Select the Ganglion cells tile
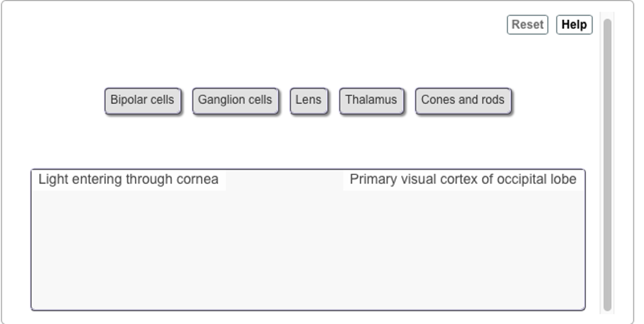Viewport: 644px width, 324px height. (x=235, y=100)
